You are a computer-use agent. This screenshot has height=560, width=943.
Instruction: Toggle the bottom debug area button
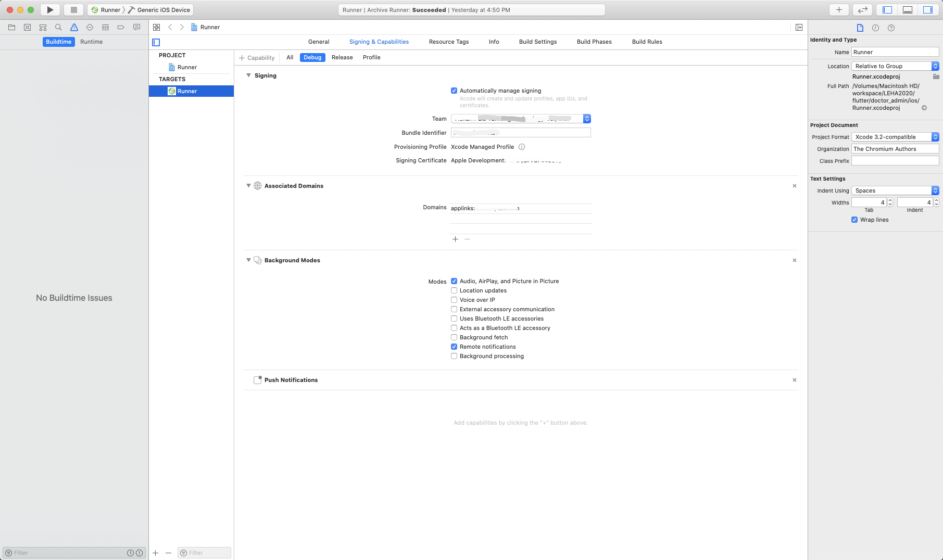(x=908, y=10)
